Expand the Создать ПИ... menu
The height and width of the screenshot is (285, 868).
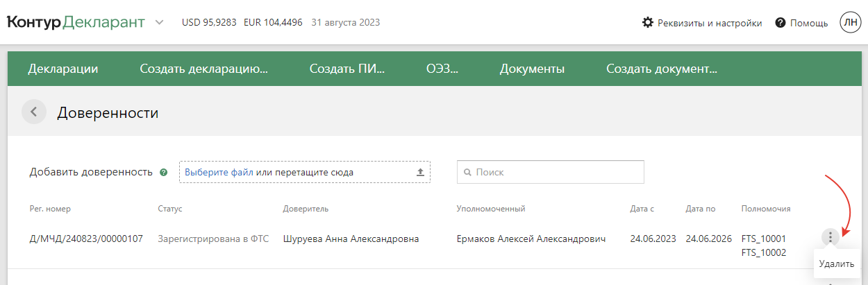(x=347, y=69)
